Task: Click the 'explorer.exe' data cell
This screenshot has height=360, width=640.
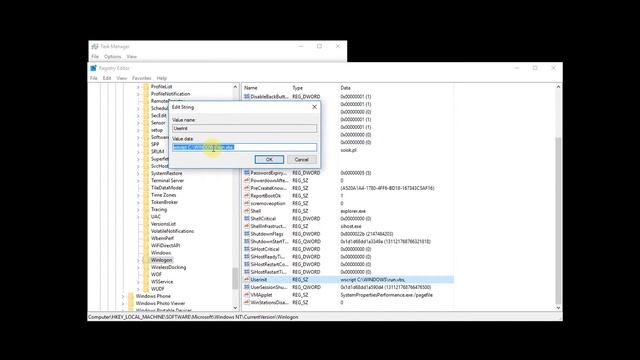Action: [353, 211]
